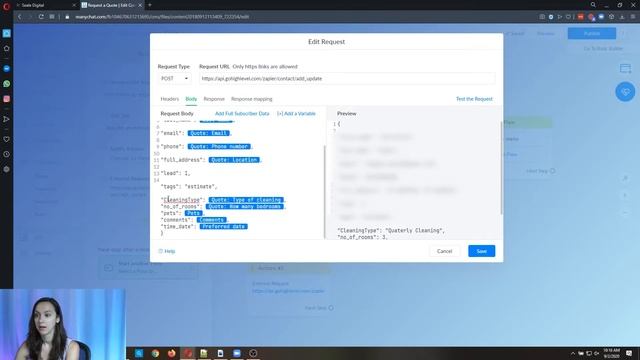Click the card layout icon above the heart button
Screen dimensions: 640x360
[x=625, y=69]
